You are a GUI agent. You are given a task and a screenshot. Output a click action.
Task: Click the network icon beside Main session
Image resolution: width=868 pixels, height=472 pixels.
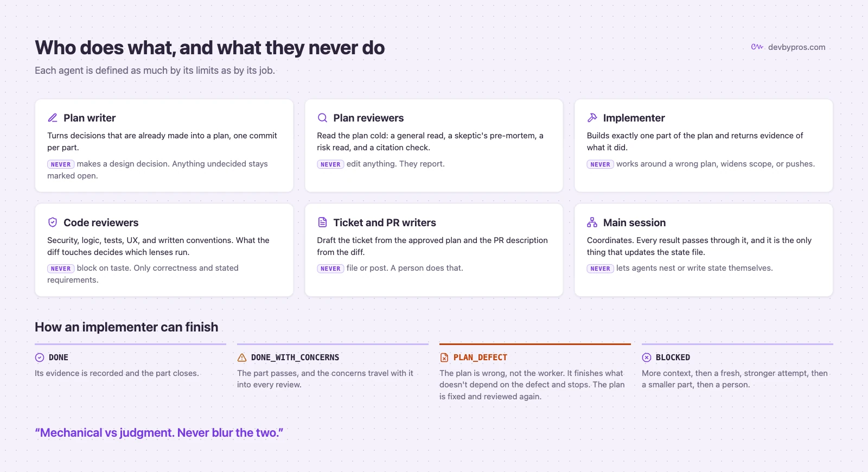coord(592,222)
